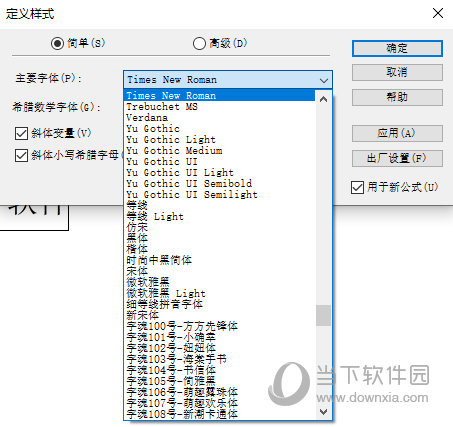Click the 应用(A) button
453x427 pixels.
click(x=397, y=133)
